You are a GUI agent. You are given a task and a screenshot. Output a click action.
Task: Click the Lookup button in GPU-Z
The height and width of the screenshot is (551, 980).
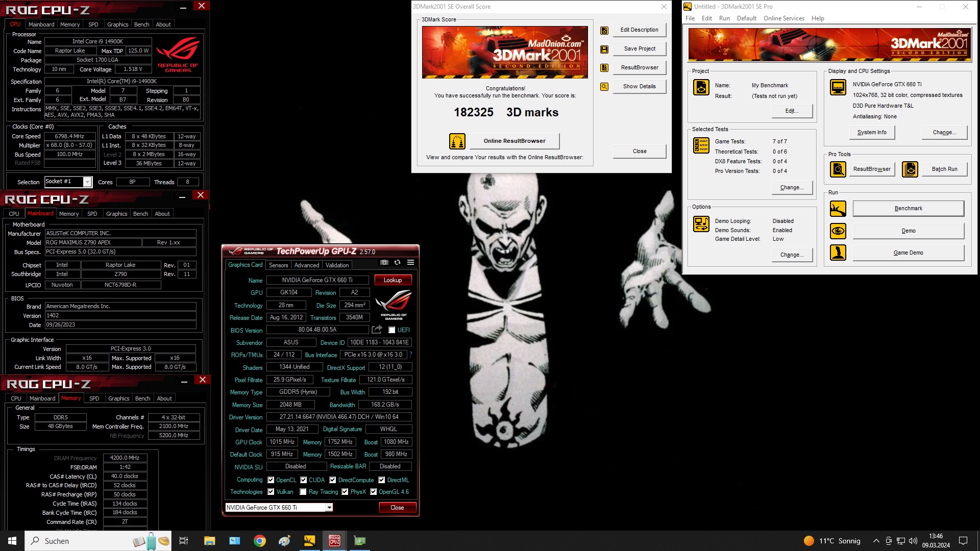pyautogui.click(x=393, y=280)
